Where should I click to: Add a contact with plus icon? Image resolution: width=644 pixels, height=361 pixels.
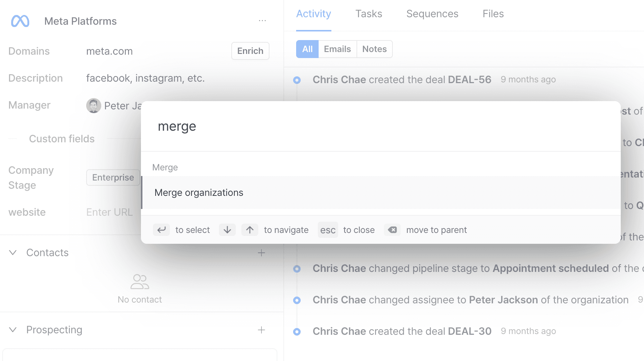coord(262,253)
